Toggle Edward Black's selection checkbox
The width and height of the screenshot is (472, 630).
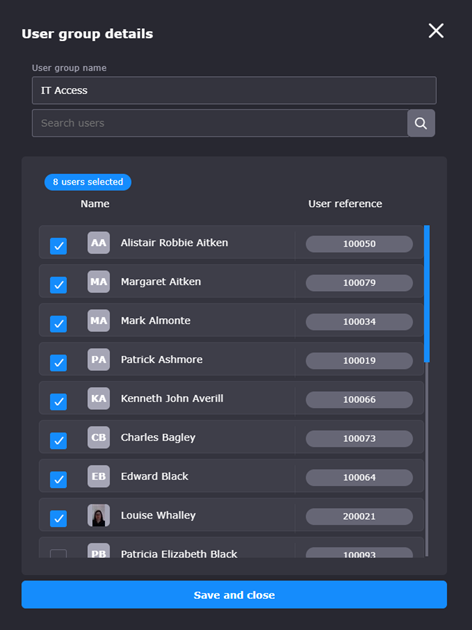coord(58,480)
